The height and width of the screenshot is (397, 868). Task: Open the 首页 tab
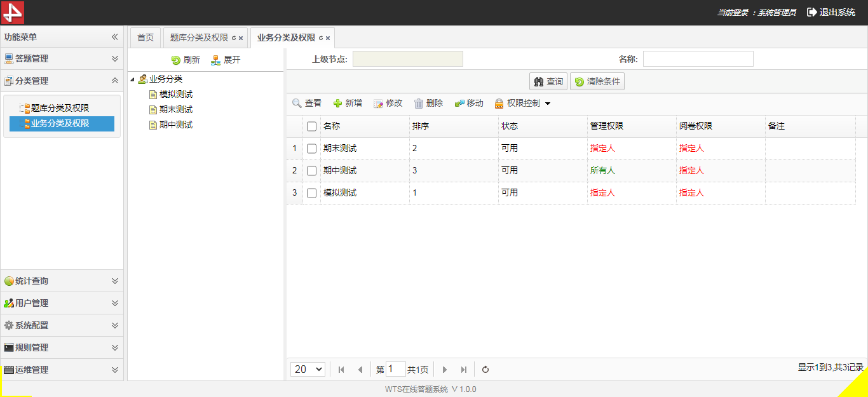[x=146, y=37]
